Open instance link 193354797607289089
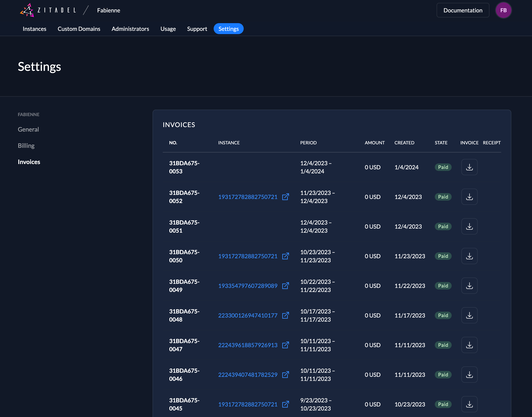Screen dimensions: 532x417 coord(248,286)
